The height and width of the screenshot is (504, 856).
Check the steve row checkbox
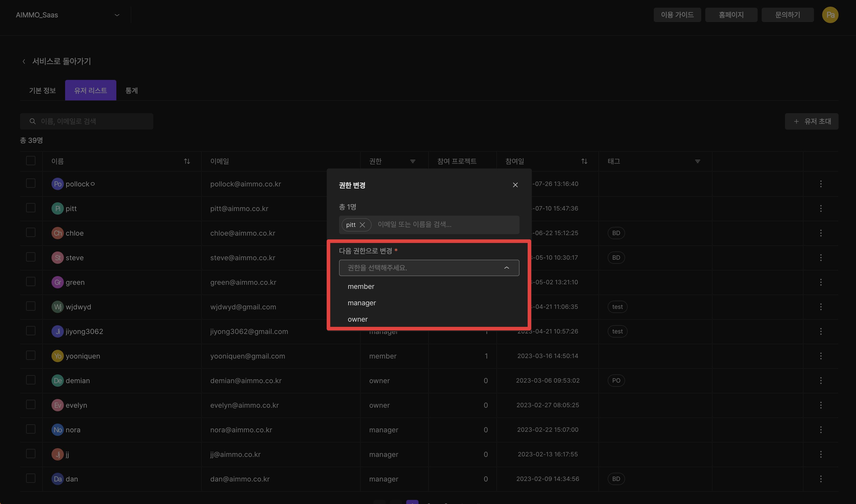pos(30,257)
